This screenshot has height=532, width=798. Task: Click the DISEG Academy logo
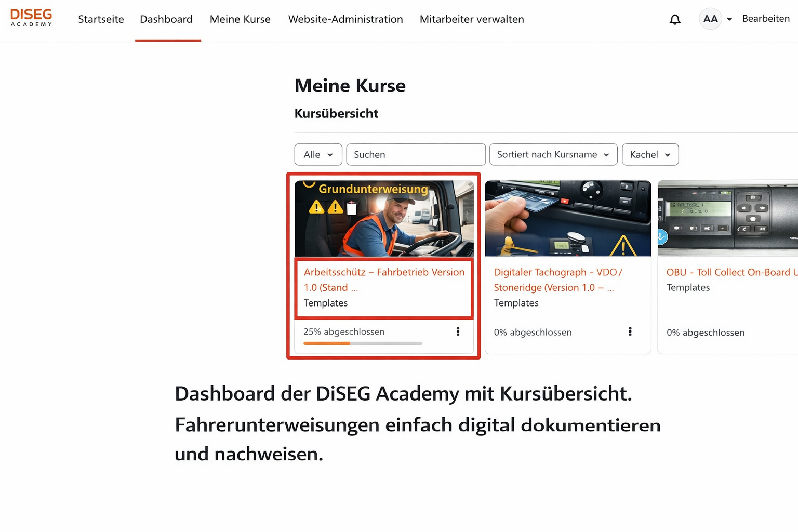click(31, 18)
